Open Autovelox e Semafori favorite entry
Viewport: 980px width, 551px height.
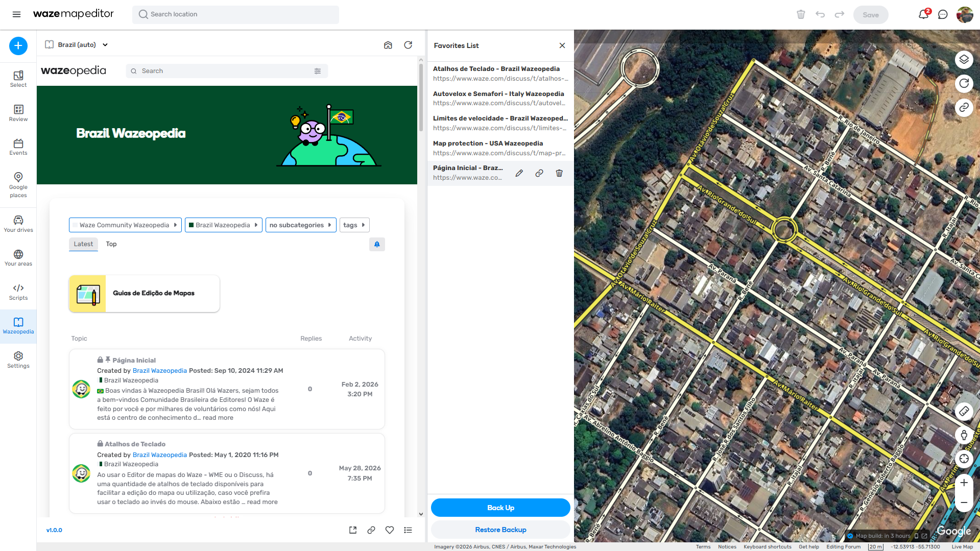click(500, 99)
